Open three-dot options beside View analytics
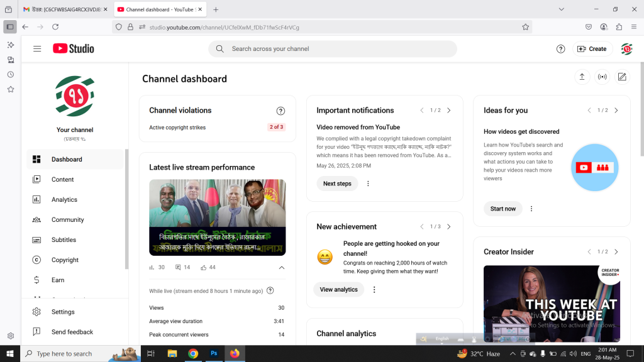The width and height of the screenshot is (644, 362). pyautogui.click(x=374, y=290)
